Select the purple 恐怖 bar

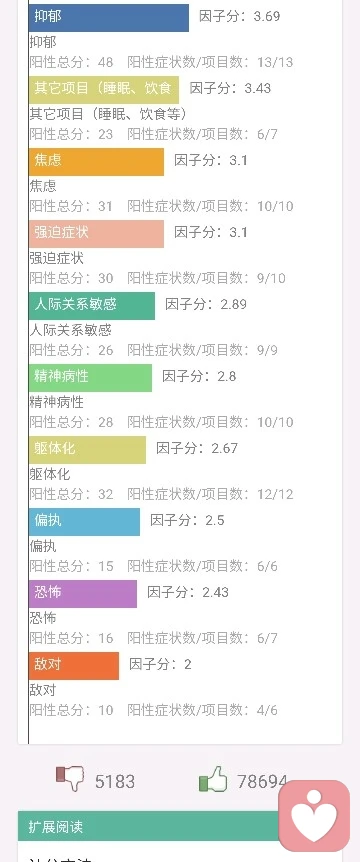[83, 594]
